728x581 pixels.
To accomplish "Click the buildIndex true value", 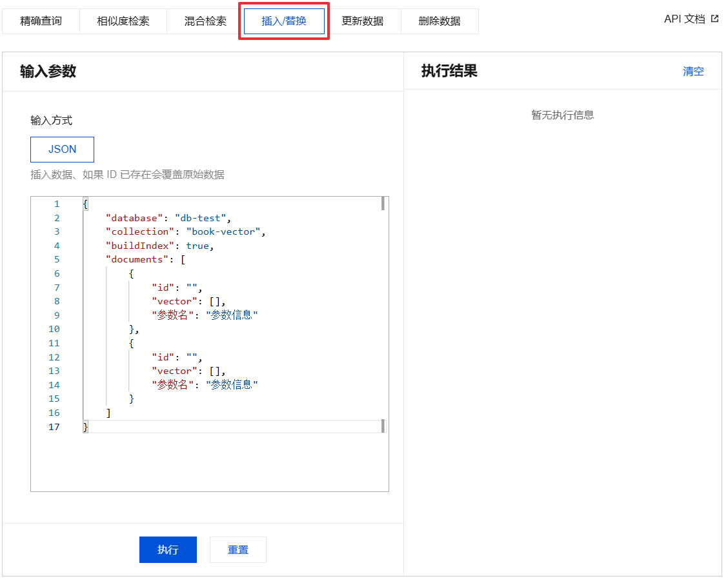I will tap(197, 246).
